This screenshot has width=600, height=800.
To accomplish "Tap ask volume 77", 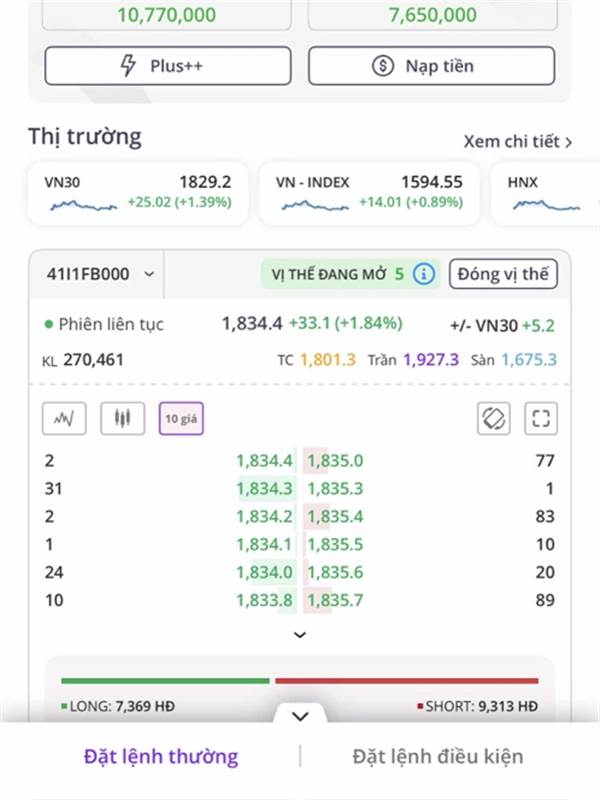I will (545, 461).
